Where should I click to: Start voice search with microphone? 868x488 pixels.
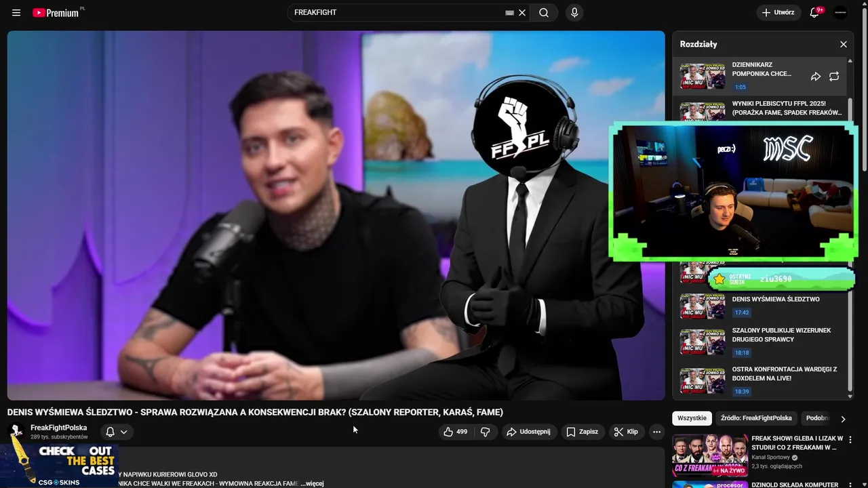coord(574,13)
